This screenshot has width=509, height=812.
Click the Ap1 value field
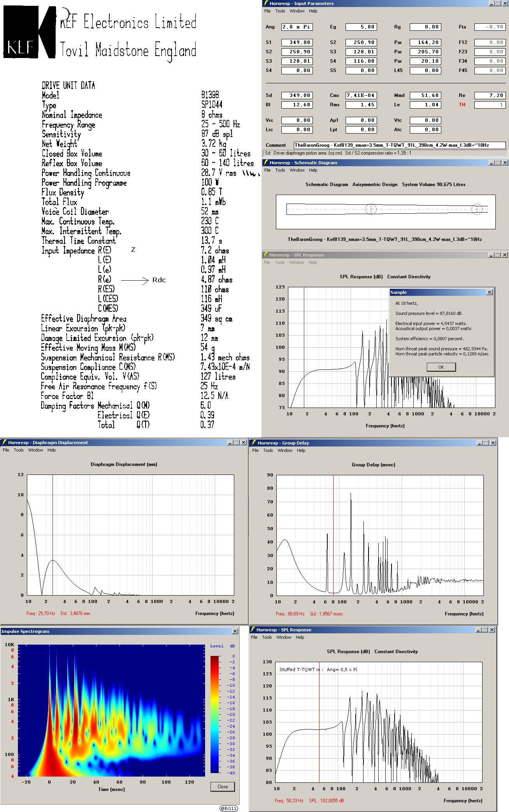(361, 120)
